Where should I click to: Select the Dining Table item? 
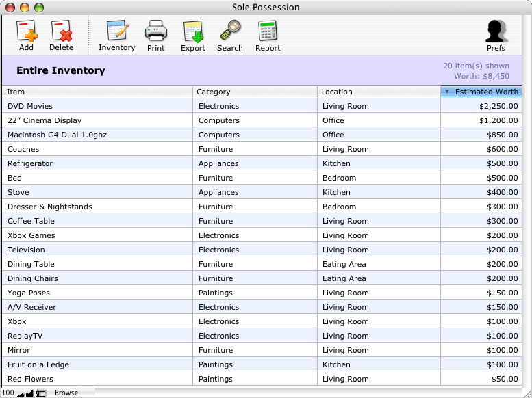tap(31, 264)
